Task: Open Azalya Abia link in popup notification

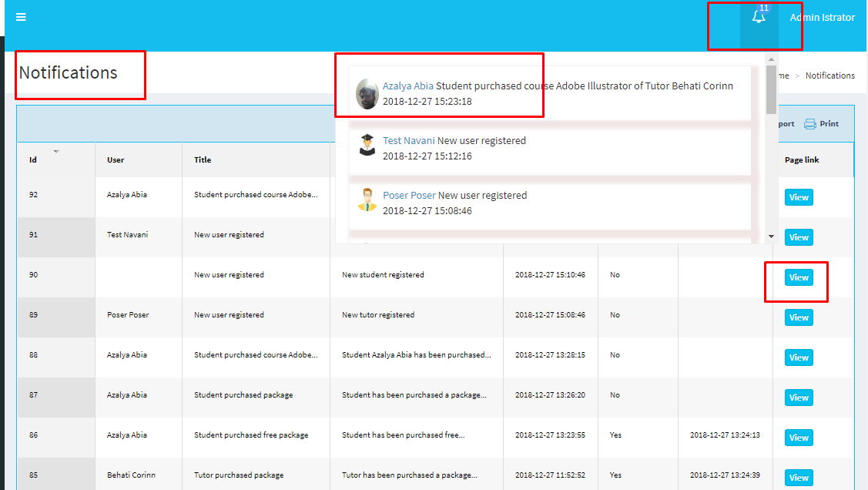Action: [x=407, y=86]
